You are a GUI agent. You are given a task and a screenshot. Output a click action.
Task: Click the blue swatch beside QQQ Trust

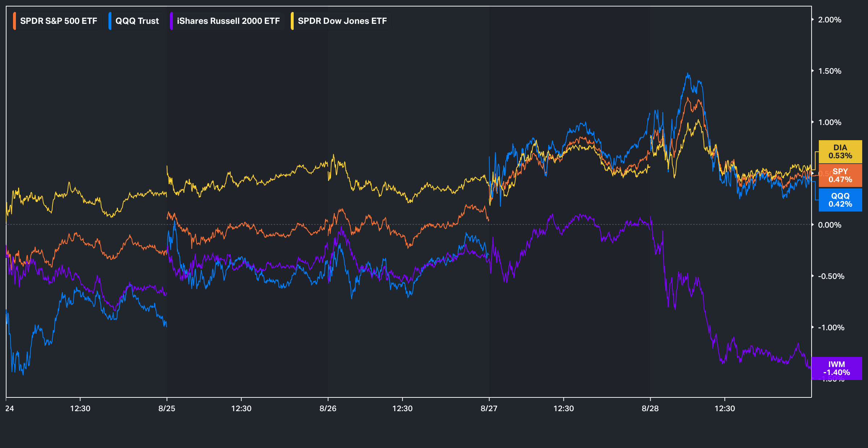point(110,21)
